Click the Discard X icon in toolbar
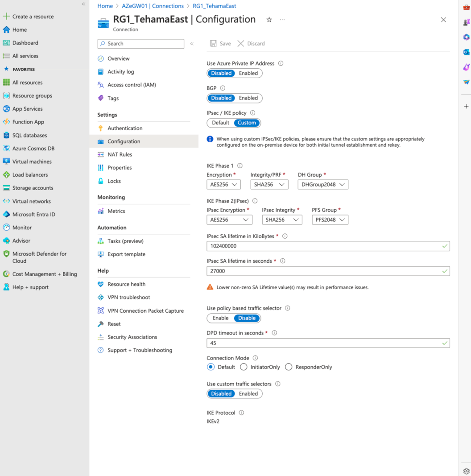Image resolution: width=471 pixels, height=476 pixels. click(241, 43)
